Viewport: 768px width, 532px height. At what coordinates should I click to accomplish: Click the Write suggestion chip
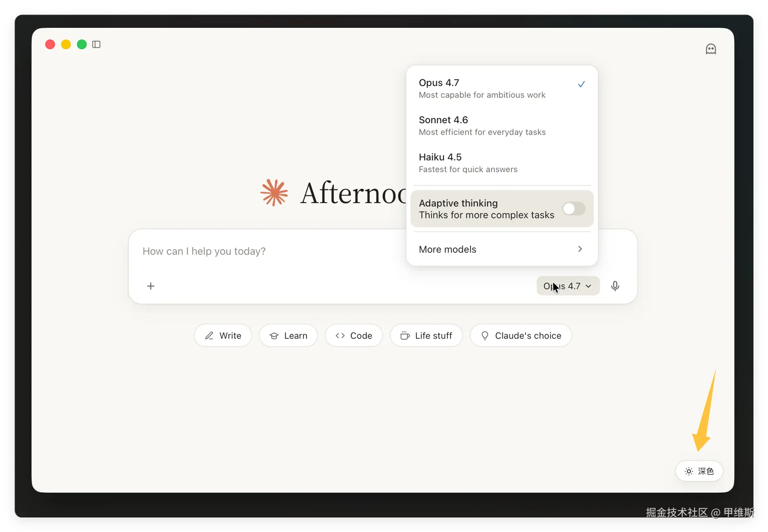[223, 335]
